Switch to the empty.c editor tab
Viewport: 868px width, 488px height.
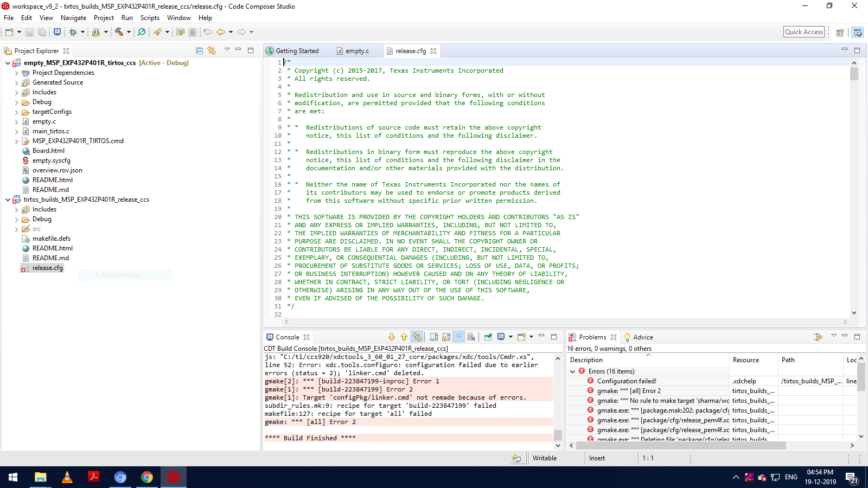tap(357, 51)
